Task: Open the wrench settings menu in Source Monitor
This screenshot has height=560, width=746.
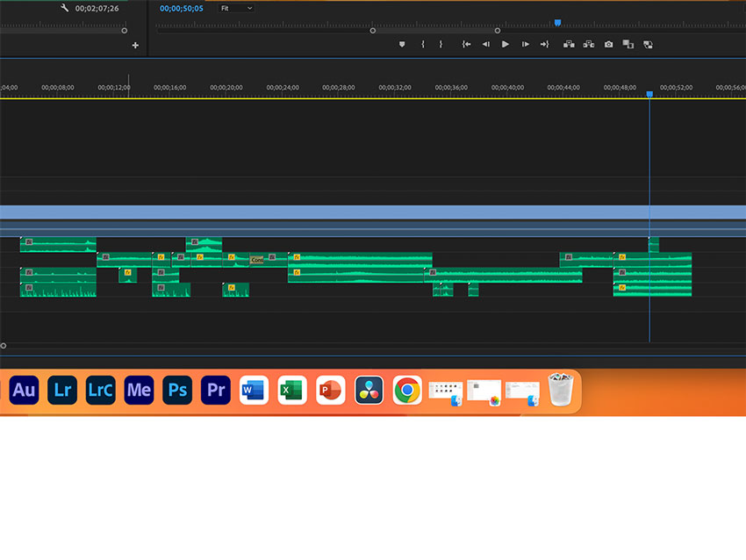Action: [64, 8]
